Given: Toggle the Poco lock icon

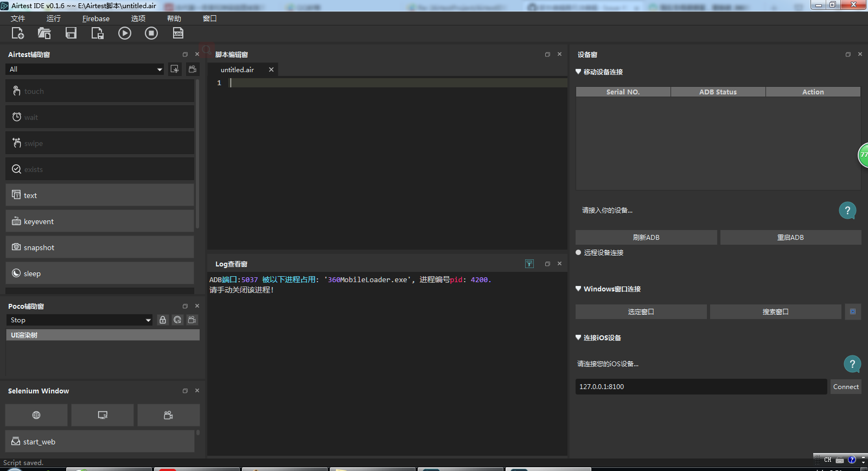Looking at the screenshot, I should click(163, 320).
